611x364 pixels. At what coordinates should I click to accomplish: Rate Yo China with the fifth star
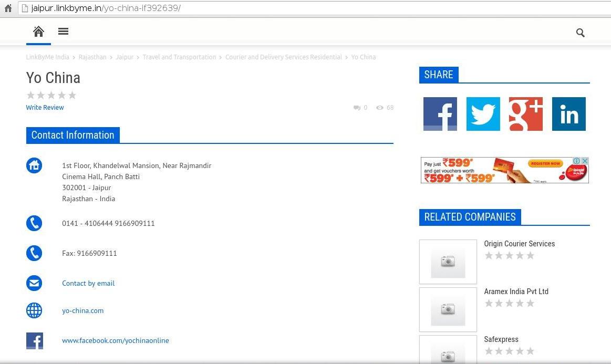click(x=72, y=95)
